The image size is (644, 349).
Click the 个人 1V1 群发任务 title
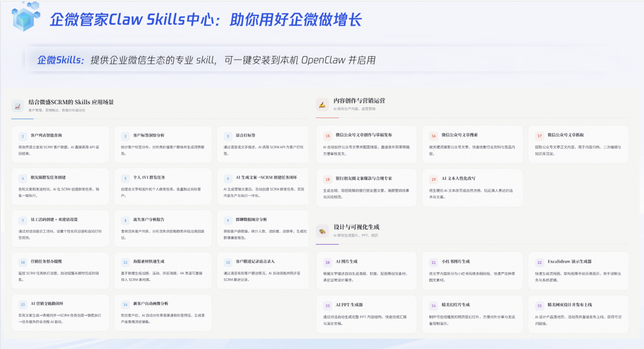point(149,178)
